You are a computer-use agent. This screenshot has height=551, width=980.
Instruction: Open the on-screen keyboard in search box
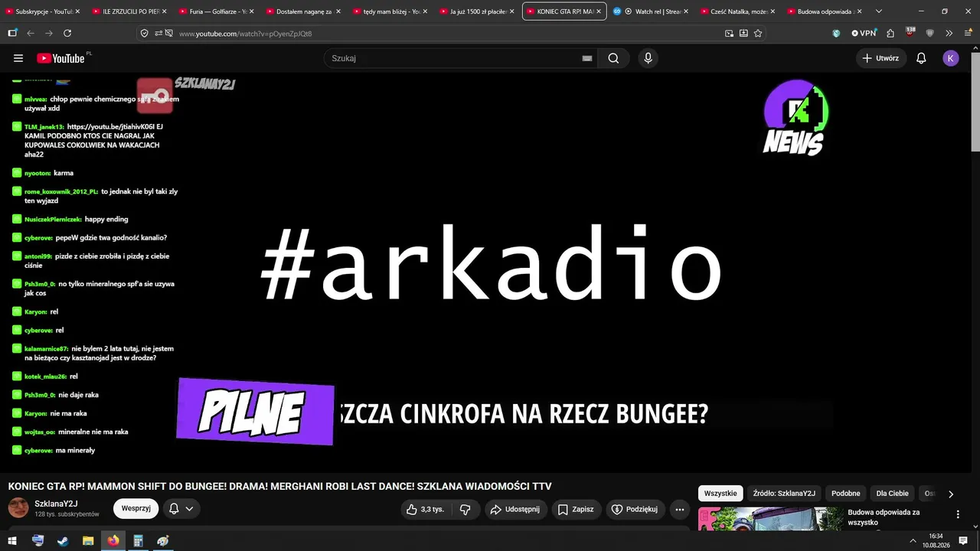[587, 58]
